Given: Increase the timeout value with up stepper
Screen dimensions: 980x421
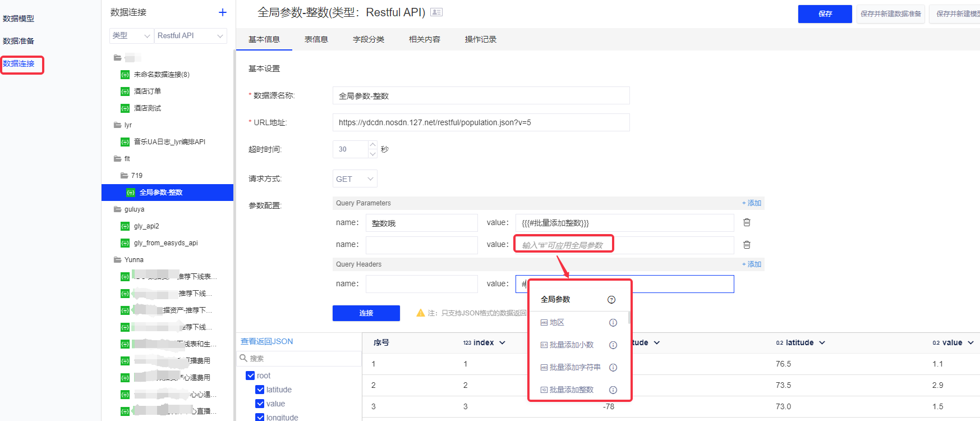Looking at the screenshot, I should pos(372,145).
